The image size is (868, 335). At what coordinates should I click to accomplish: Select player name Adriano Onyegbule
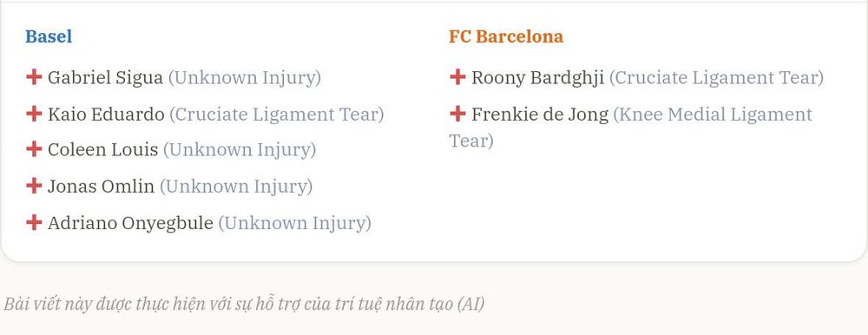(x=130, y=223)
